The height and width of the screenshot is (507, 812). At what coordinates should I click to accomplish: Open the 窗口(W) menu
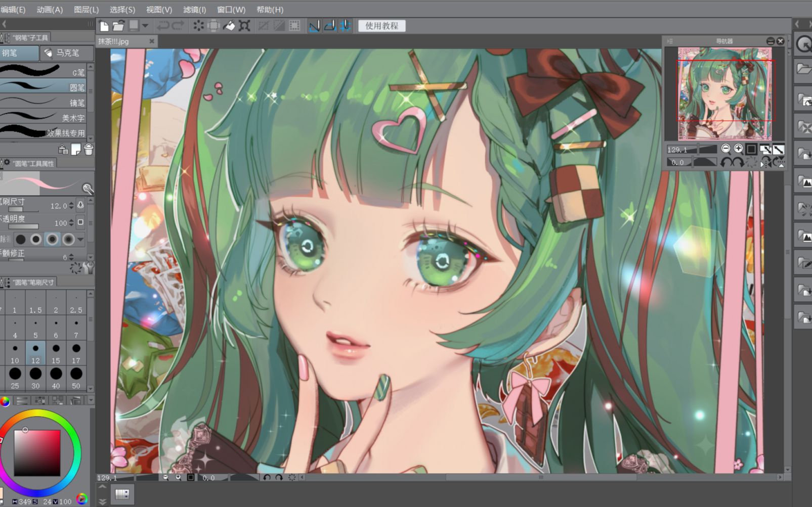click(231, 10)
